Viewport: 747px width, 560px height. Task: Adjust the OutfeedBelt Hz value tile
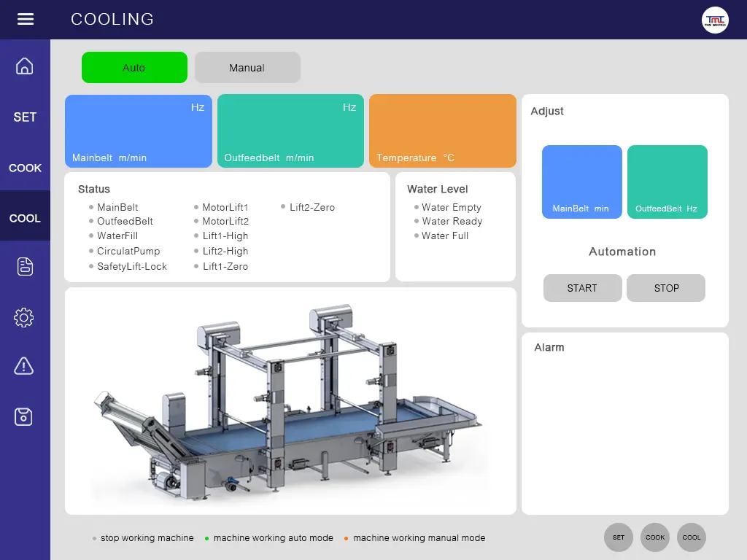[667, 182]
